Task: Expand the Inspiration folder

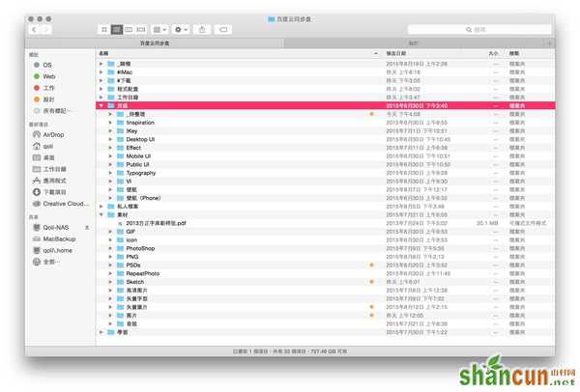Action: pyautogui.click(x=110, y=123)
